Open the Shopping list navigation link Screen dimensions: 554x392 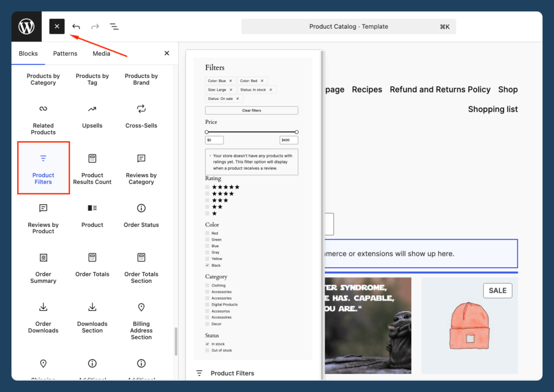click(x=493, y=109)
